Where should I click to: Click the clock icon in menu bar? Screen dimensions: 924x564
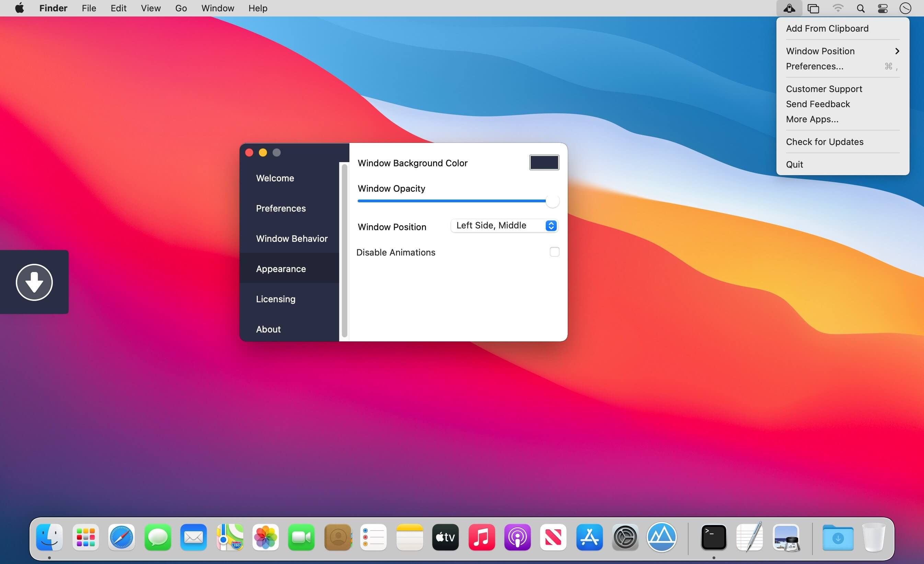coord(905,8)
